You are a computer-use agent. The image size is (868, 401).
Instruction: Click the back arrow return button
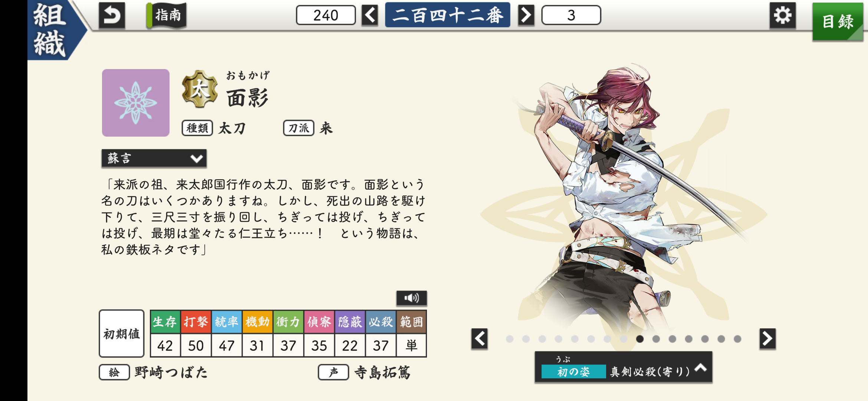click(x=112, y=15)
